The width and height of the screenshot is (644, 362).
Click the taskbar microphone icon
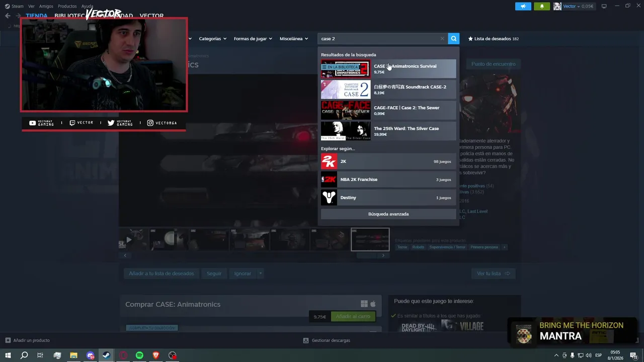pos(572,355)
